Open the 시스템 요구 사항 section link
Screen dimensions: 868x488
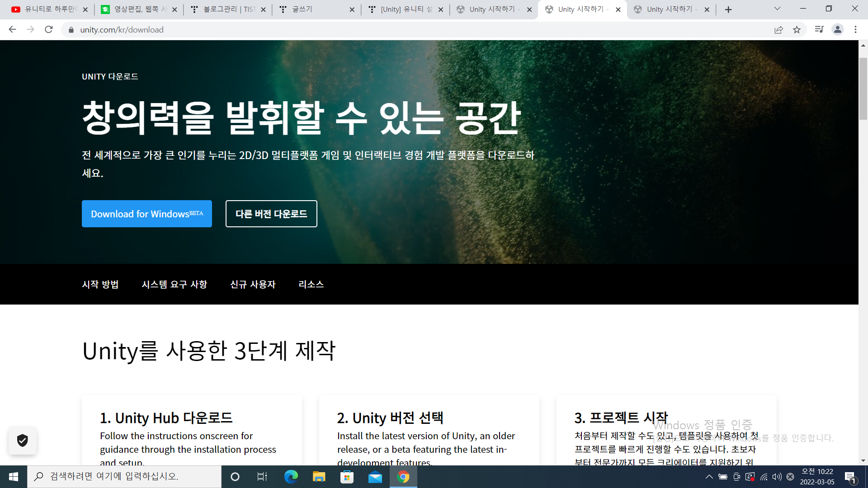(174, 284)
